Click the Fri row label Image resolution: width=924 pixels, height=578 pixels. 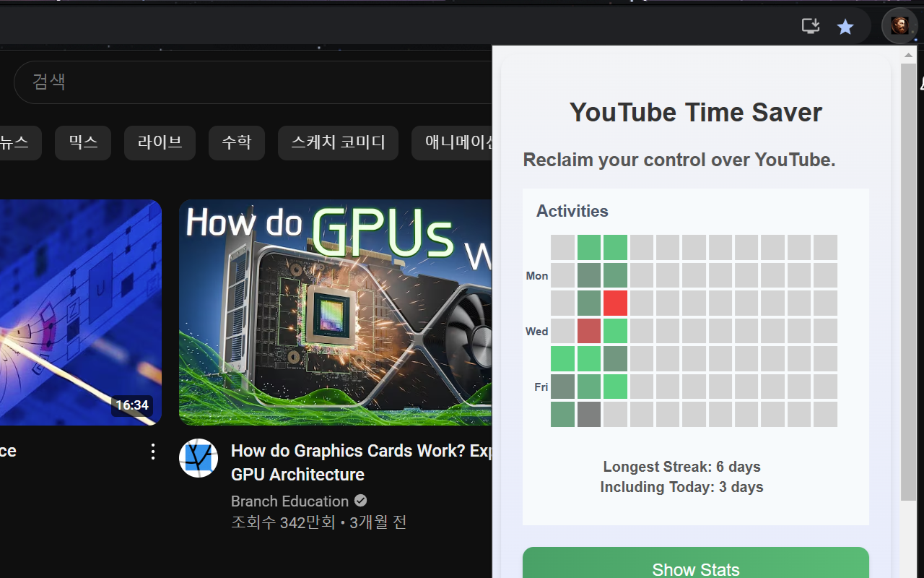point(541,387)
